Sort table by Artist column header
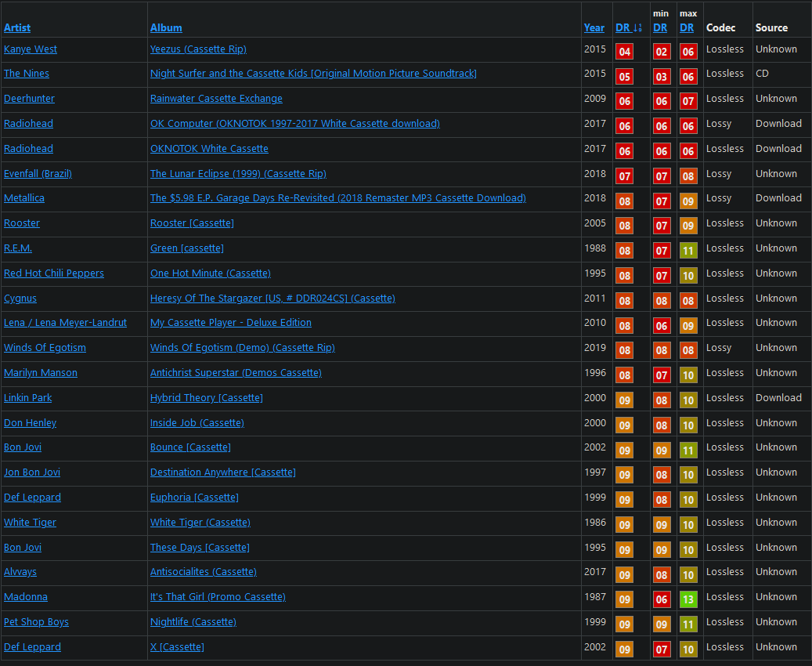The width and height of the screenshot is (812, 666). tap(17, 28)
